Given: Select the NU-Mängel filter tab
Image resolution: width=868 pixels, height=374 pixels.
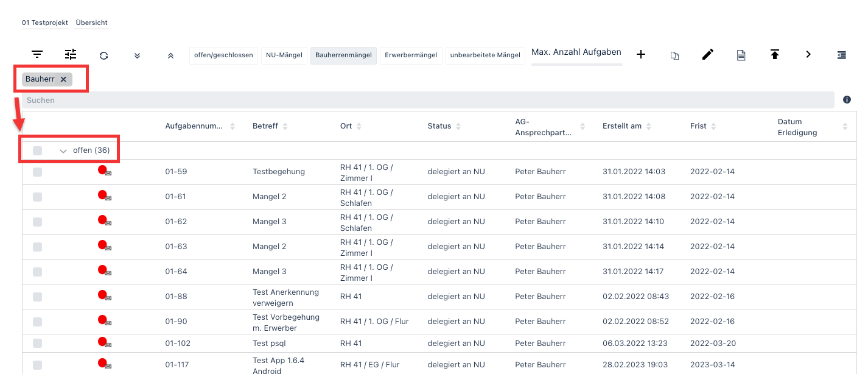Looking at the screenshot, I should (x=283, y=55).
